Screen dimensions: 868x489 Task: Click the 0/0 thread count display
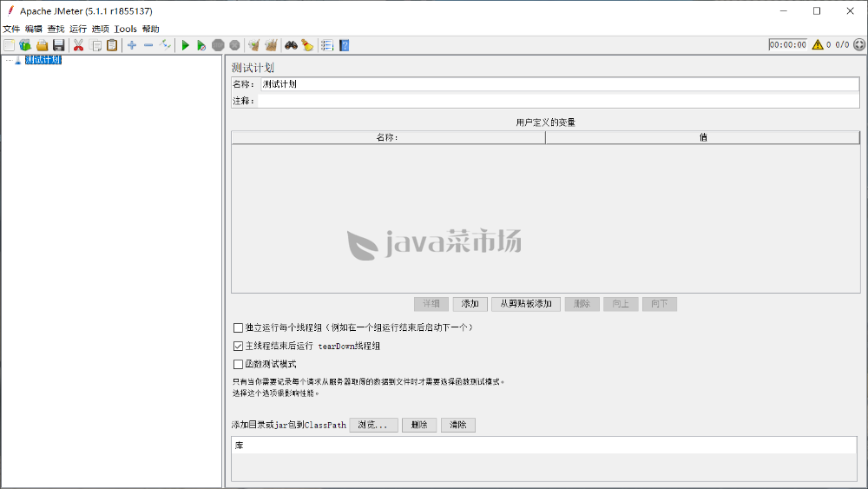tap(842, 45)
